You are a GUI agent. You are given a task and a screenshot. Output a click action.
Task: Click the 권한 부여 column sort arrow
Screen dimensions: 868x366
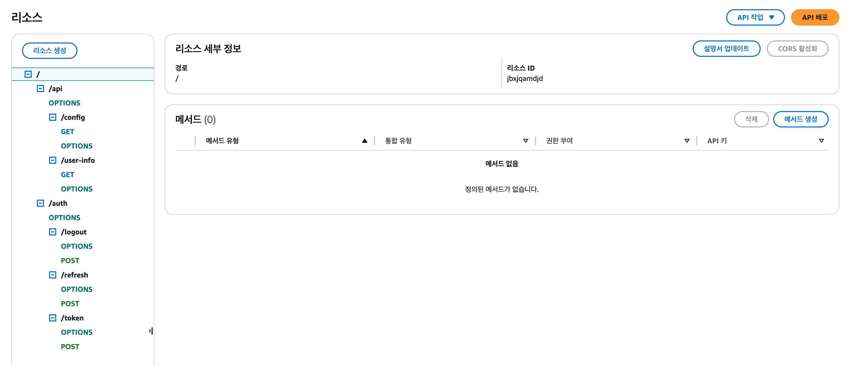click(687, 141)
